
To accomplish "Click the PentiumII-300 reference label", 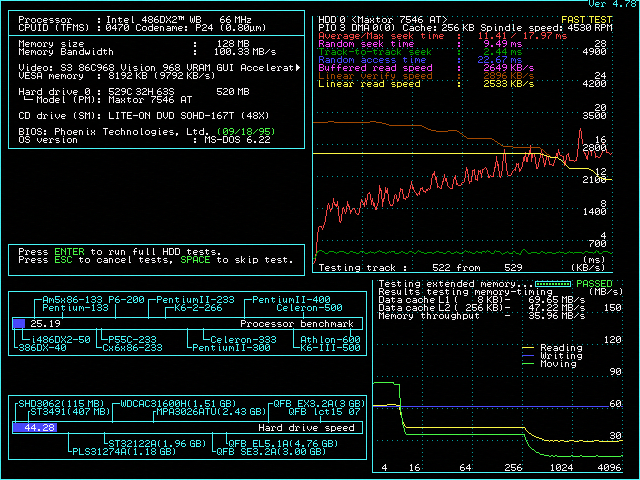I will [x=231, y=348].
